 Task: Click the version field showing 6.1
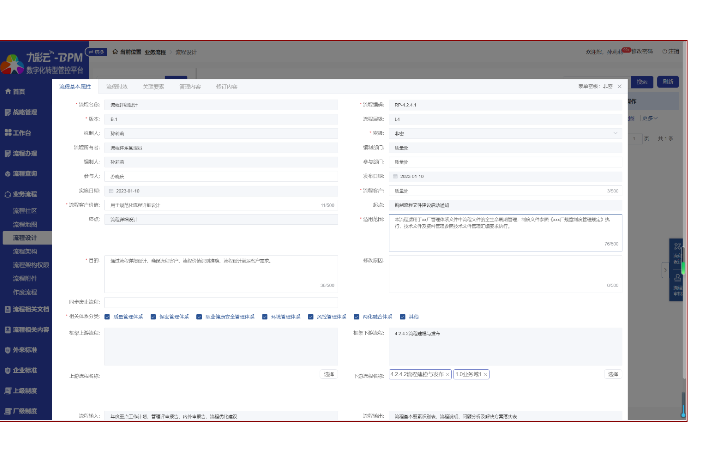221,119
